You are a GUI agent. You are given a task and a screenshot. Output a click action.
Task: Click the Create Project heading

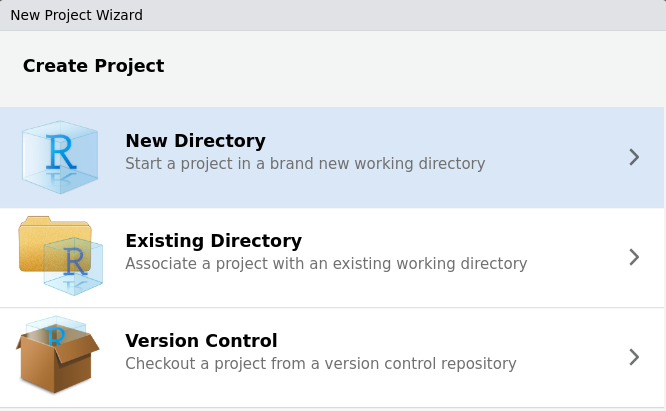(93, 67)
